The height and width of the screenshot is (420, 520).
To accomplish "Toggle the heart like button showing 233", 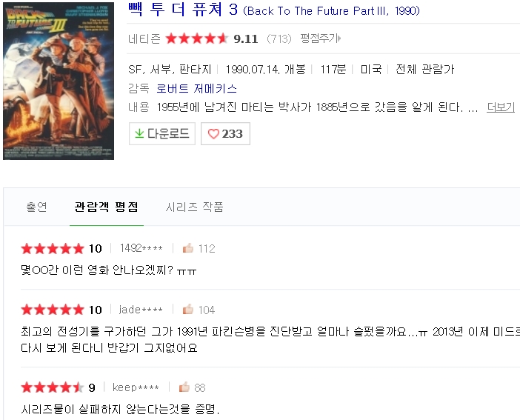I will click(225, 134).
